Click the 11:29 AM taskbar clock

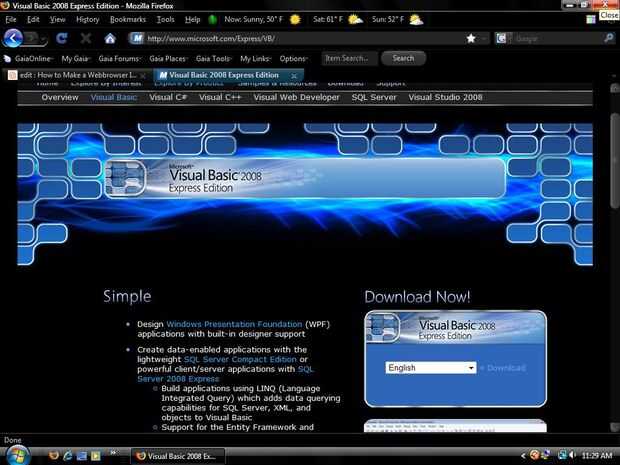pyautogui.click(x=597, y=456)
